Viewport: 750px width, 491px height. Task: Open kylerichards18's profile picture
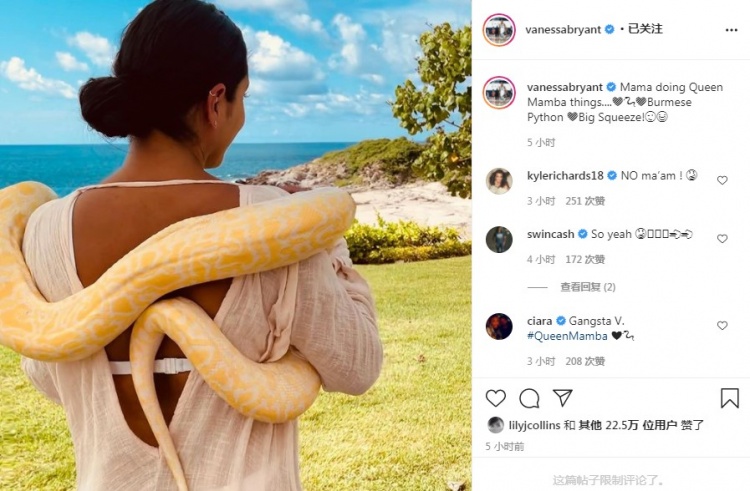point(499,181)
